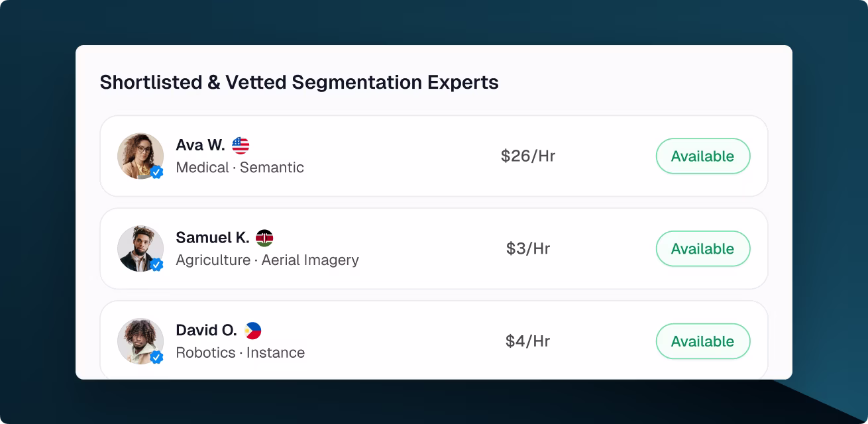868x424 pixels.
Task: Click the US flag next to Ava W.
Action: [x=240, y=144]
